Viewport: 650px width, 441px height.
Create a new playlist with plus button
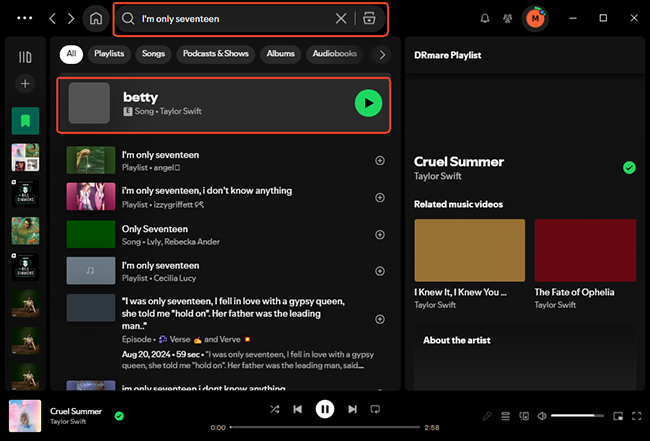coord(25,84)
